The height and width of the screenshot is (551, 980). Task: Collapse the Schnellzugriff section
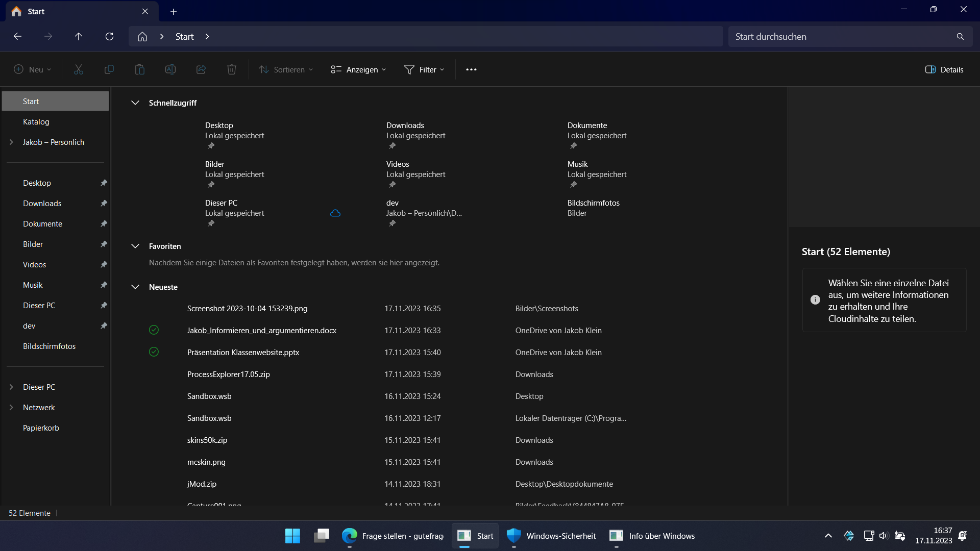(135, 103)
